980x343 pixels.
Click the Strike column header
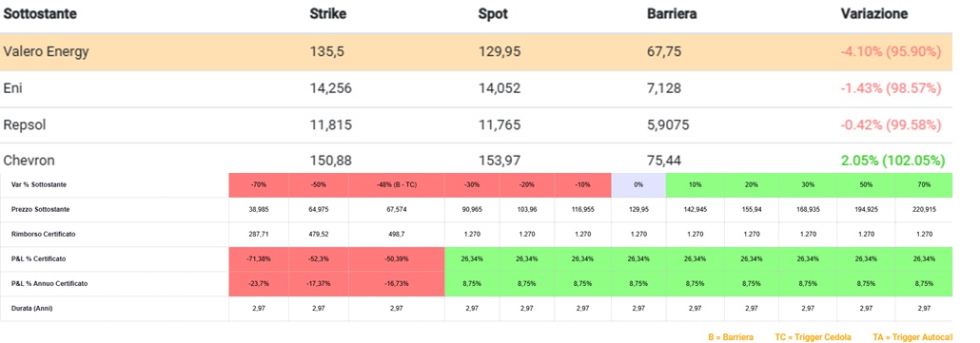point(328,14)
